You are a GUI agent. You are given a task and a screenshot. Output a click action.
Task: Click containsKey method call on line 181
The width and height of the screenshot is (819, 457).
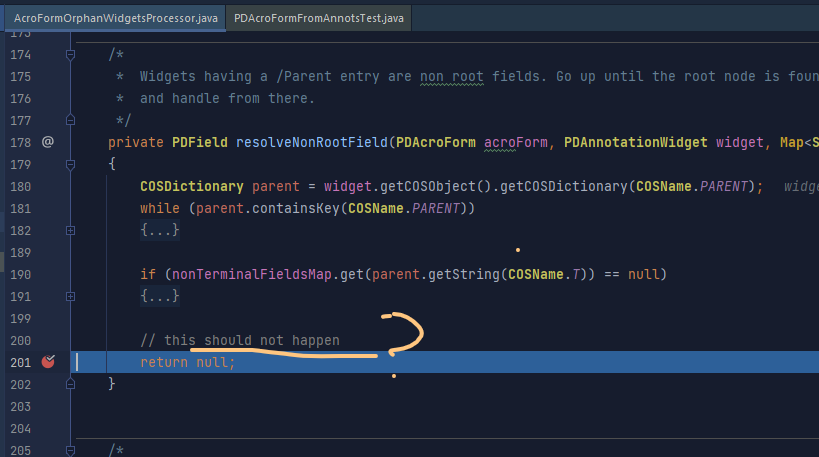coord(296,208)
